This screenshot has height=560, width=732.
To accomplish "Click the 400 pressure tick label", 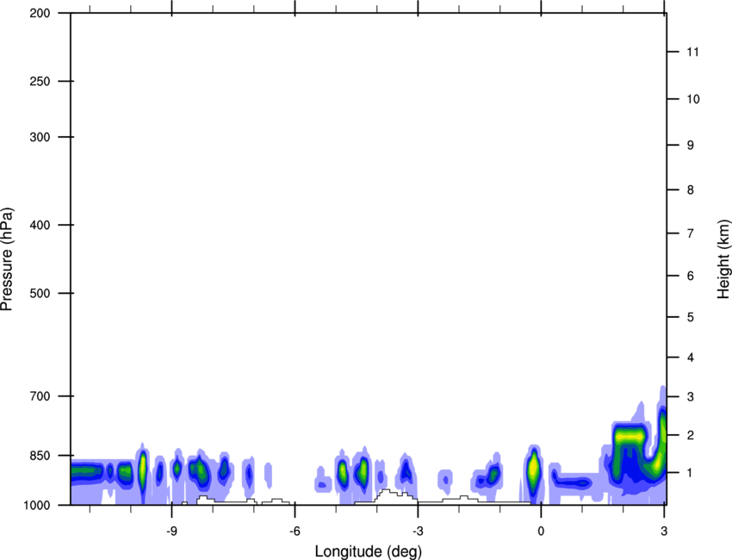I will (x=40, y=225).
